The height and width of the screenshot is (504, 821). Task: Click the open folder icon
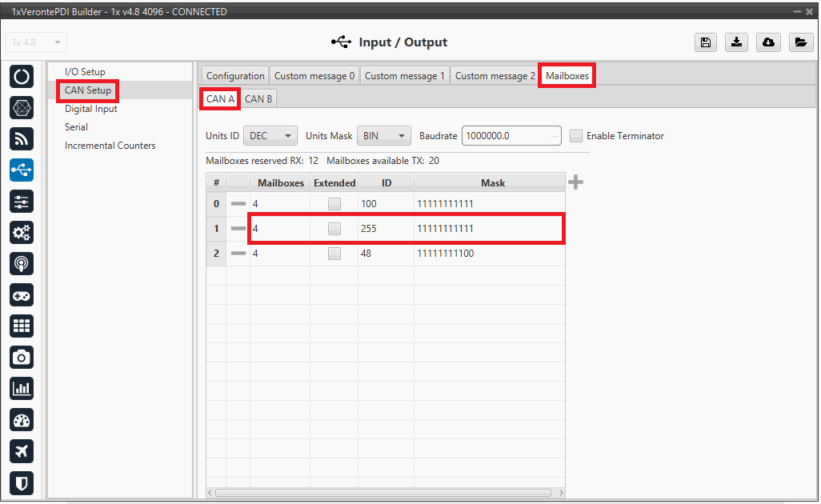(799, 42)
